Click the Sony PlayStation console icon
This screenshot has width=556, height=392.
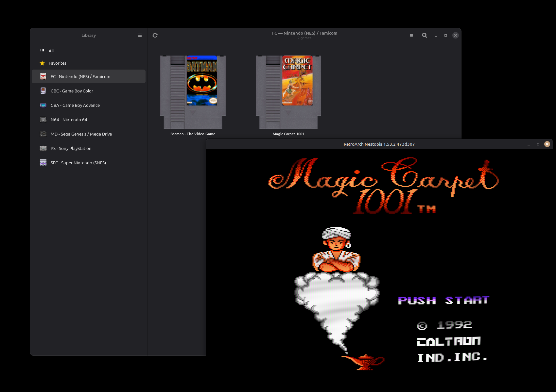pos(43,148)
